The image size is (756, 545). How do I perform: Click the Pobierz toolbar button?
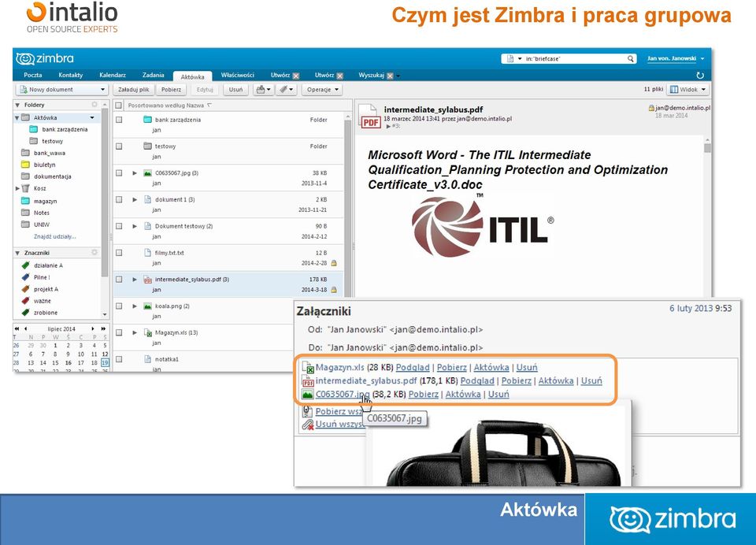click(171, 89)
